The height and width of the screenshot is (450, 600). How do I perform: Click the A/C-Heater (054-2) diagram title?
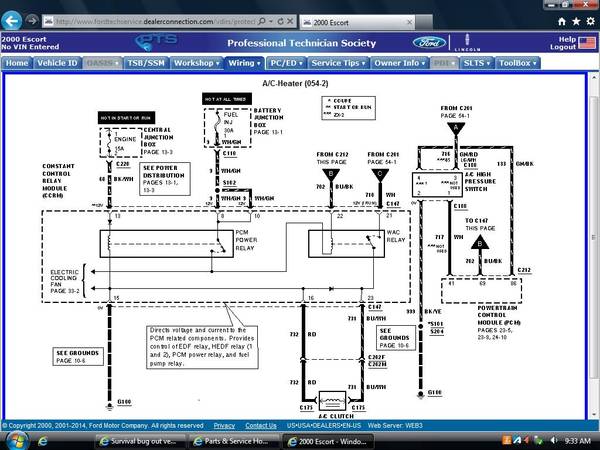point(295,83)
